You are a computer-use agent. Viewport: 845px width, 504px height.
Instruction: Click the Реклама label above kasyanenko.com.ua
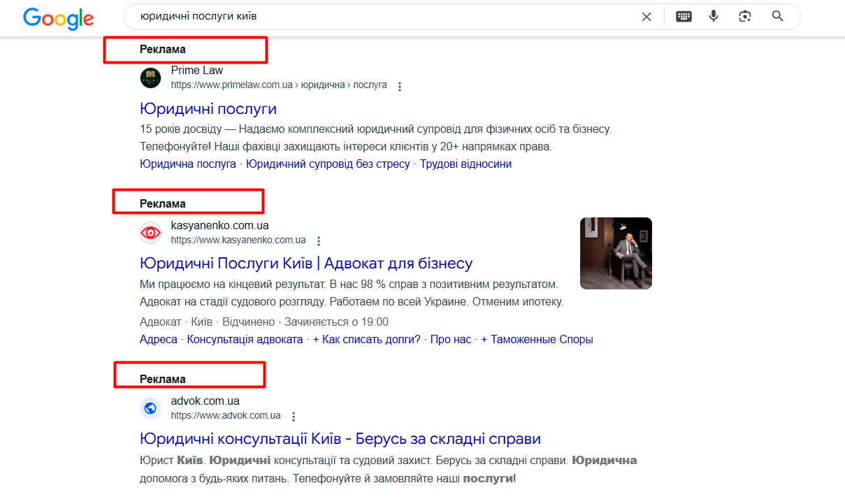[163, 204]
